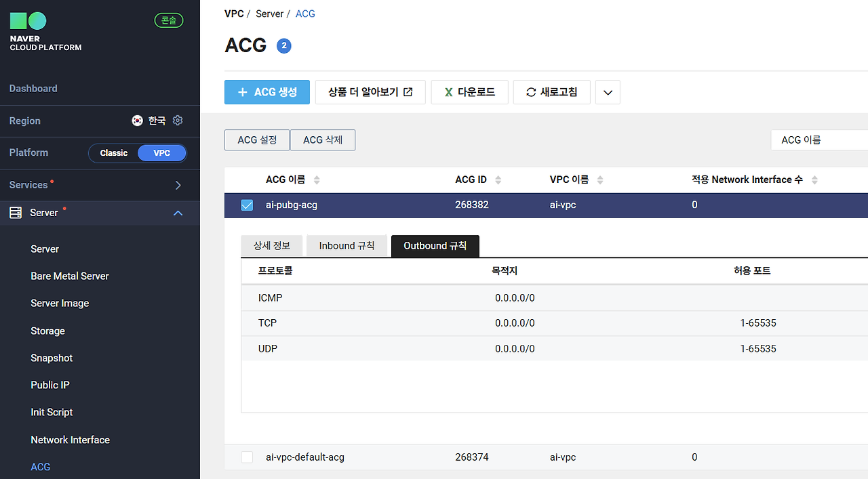Click the ACG 생성 button
The image size is (868, 479).
click(x=267, y=91)
